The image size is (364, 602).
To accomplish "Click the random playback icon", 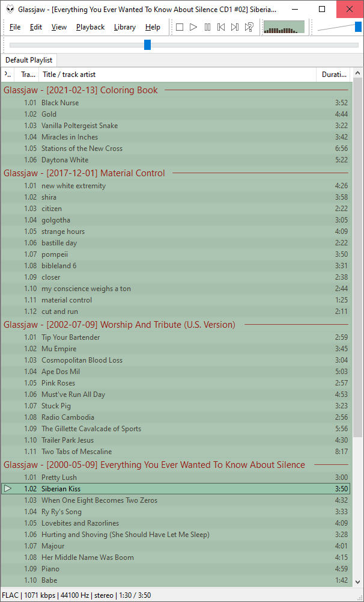I will click(x=249, y=27).
